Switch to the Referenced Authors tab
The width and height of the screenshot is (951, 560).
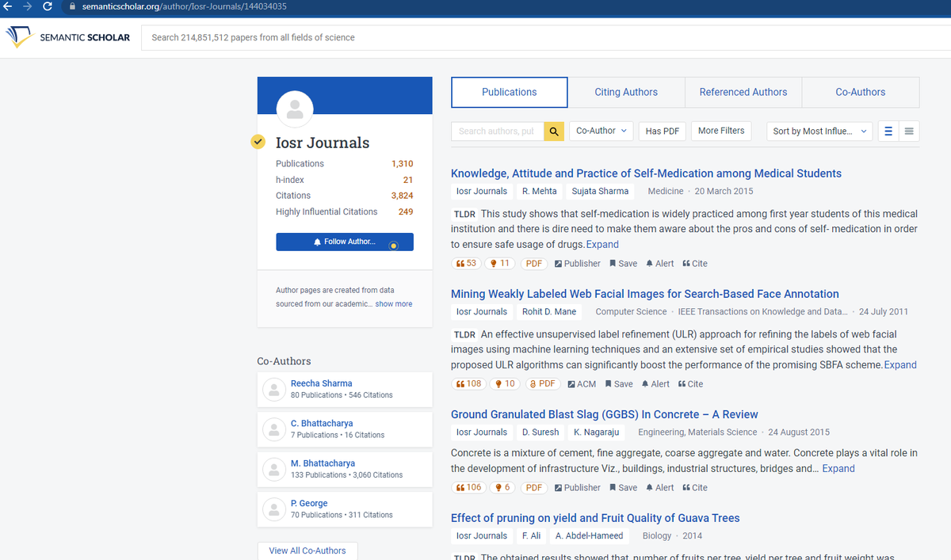click(743, 92)
